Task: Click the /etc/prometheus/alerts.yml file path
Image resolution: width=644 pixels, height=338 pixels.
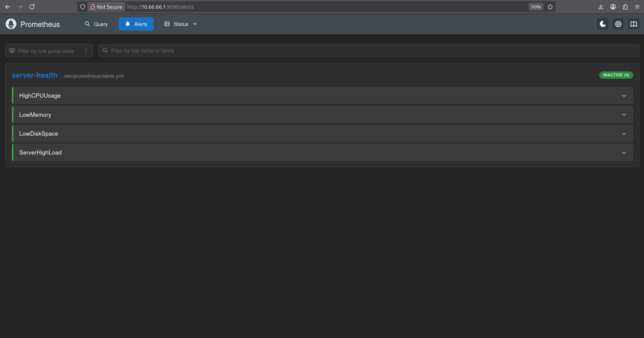Action: [94, 76]
